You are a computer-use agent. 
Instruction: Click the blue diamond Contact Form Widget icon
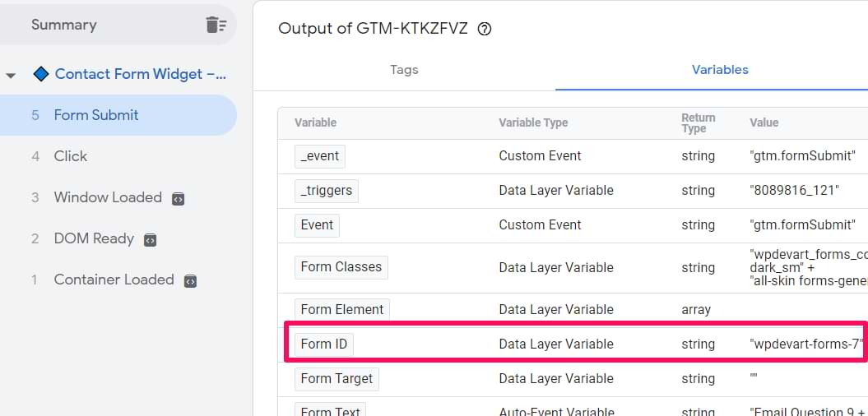click(x=41, y=74)
